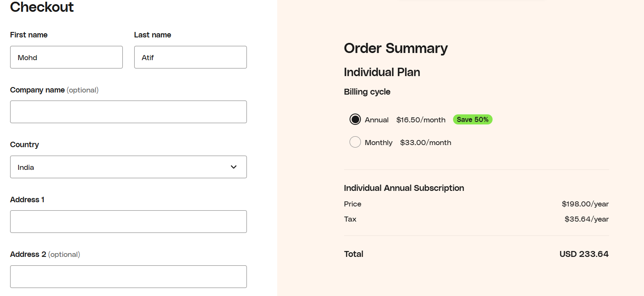This screenshot has width=644, height=296.
Task: Click the Address 1 input box
Action: click(128, 221)
